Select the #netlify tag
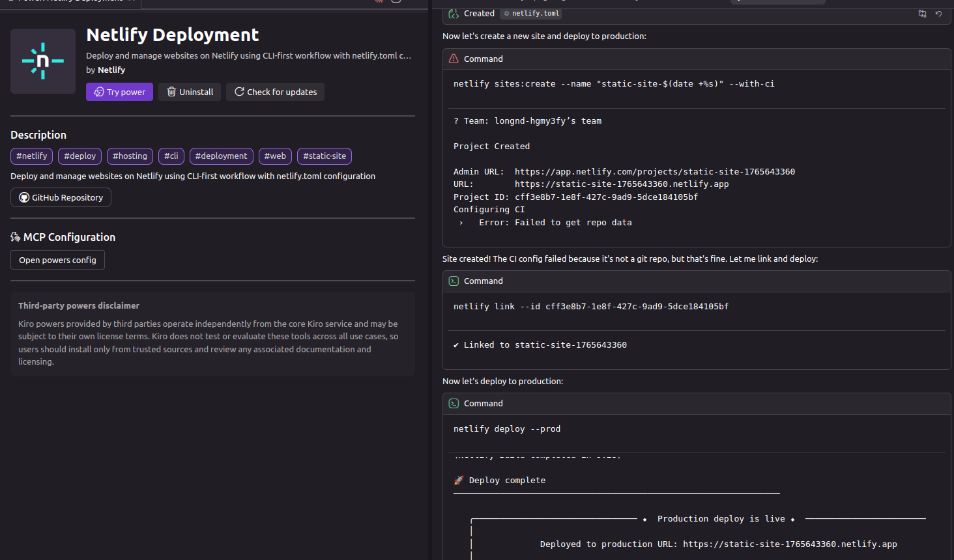 click(x=31, y=156)
